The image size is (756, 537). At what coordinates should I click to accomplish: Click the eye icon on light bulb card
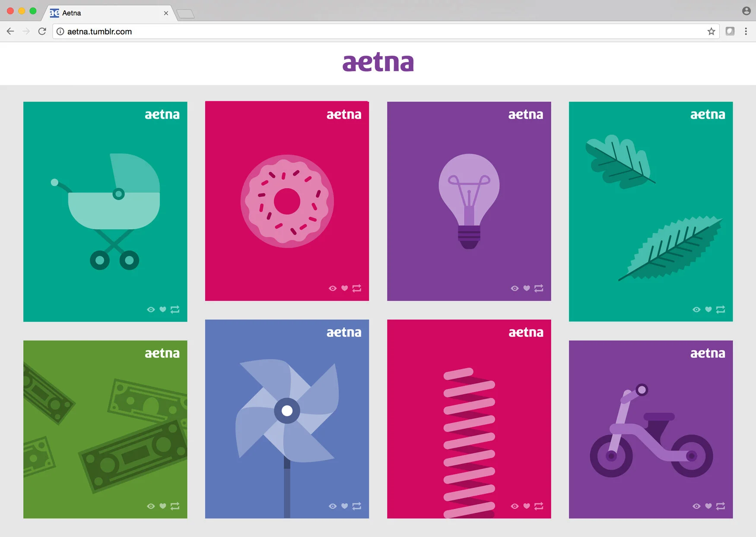coord(515,288)
